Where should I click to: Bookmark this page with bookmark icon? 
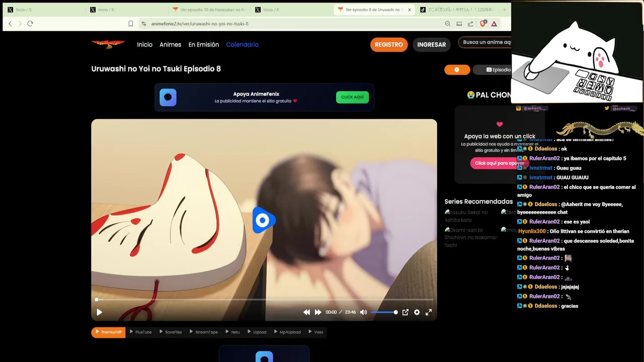coord(131,24)
